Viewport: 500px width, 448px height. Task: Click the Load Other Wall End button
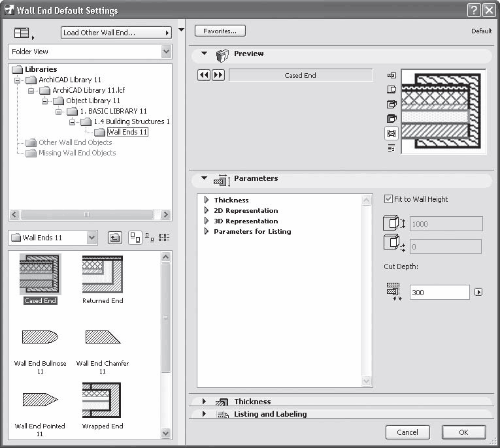[x=116, y=33]
